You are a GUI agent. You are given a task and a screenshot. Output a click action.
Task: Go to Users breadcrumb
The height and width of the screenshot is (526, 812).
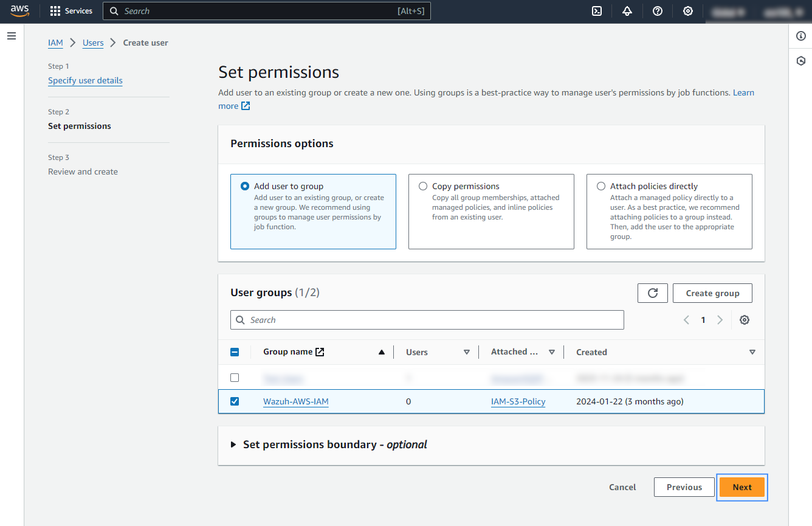click(93, 43)
